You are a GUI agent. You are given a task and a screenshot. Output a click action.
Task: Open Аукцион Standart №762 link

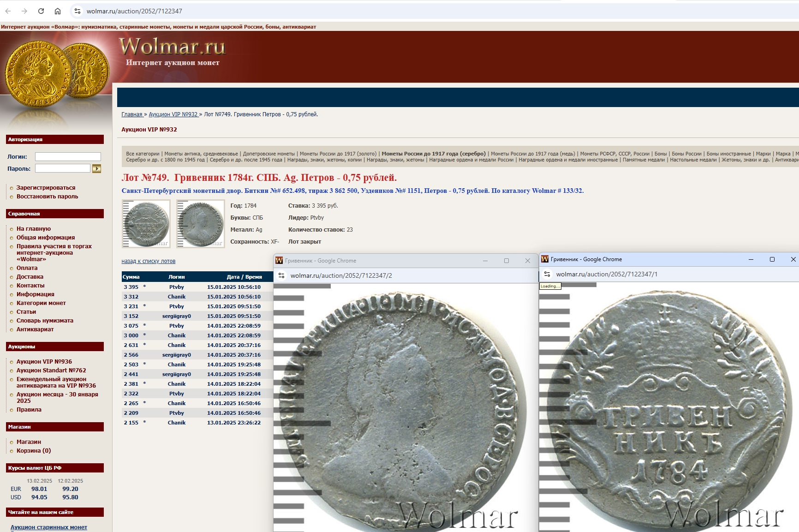51,371
